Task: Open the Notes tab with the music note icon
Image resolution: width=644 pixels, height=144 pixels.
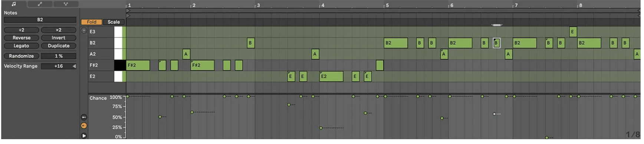Action: (x=14, y=4)
